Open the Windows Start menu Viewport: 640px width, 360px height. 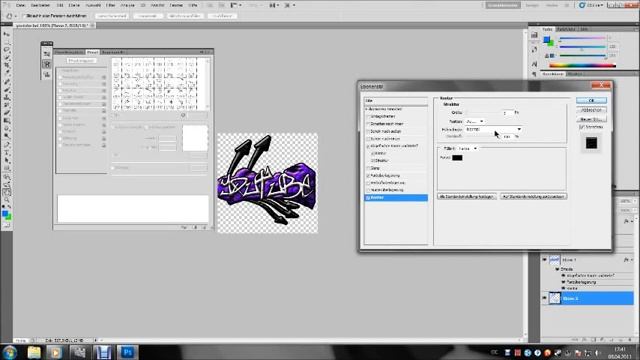click(x=9, y=352)
